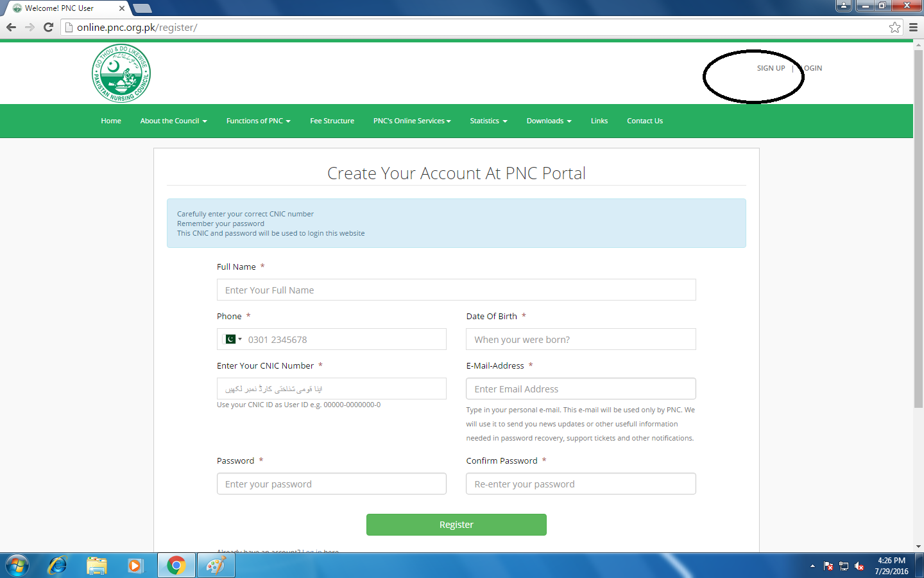The width and height of the screenshot is (924, 578).
Task: Go to the Home menu item
Action: point(111,121)
